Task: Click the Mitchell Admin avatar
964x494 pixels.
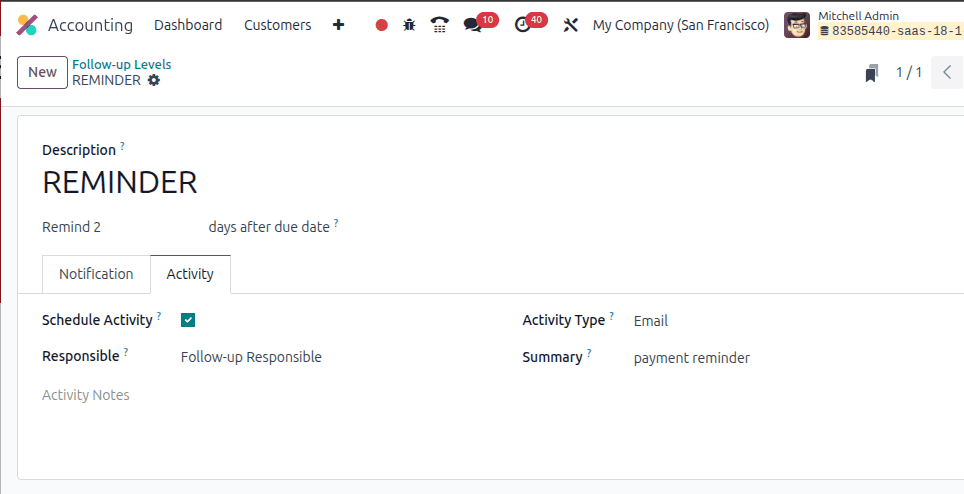Action: click(x=797, y=25)
